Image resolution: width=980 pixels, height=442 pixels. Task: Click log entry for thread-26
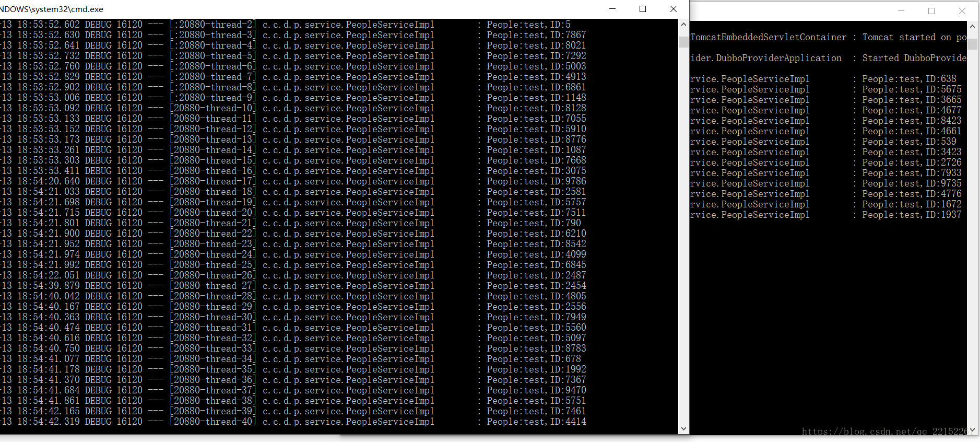pos(293,275)
